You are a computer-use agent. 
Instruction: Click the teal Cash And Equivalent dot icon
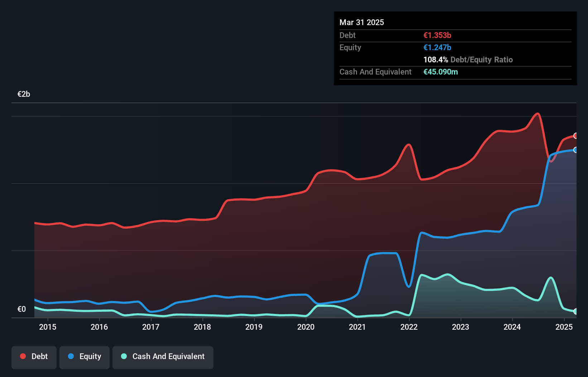[x=124, y=356]
